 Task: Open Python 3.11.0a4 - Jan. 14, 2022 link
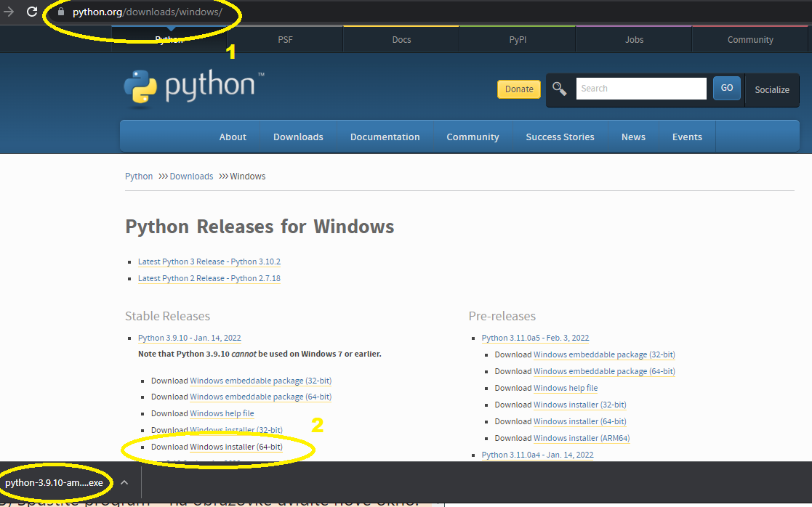pyautogui.click(x=537, y=455)
